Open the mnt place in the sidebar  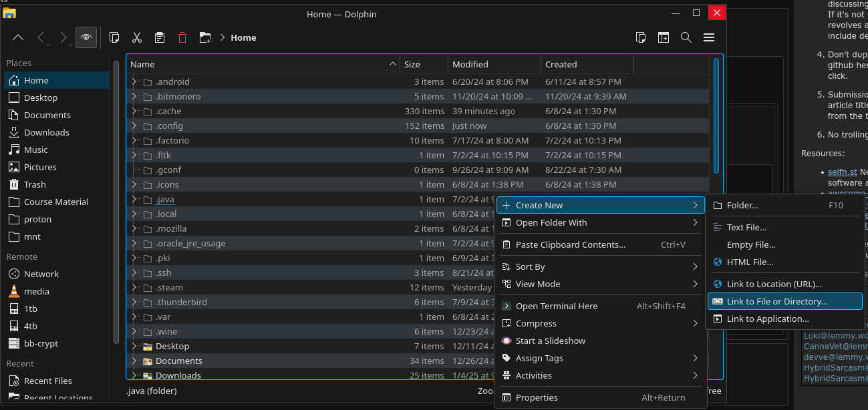[x=57, y=236]
